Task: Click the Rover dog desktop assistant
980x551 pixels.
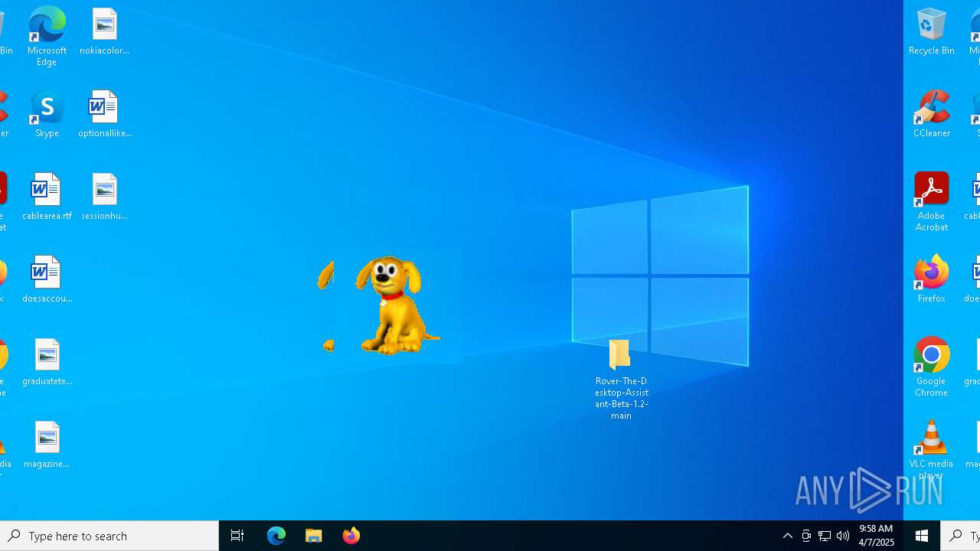Action: tap(397, 305)
